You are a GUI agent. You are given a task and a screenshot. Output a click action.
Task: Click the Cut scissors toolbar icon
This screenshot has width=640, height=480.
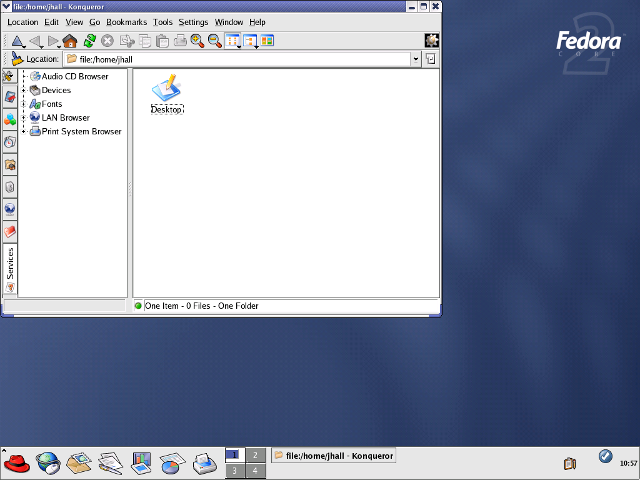127,41
